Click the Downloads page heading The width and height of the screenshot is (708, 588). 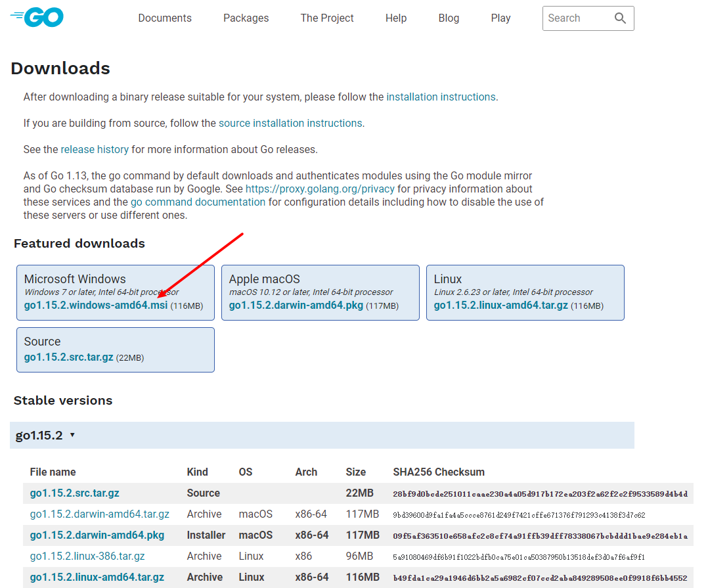click(x=60, y=68)
